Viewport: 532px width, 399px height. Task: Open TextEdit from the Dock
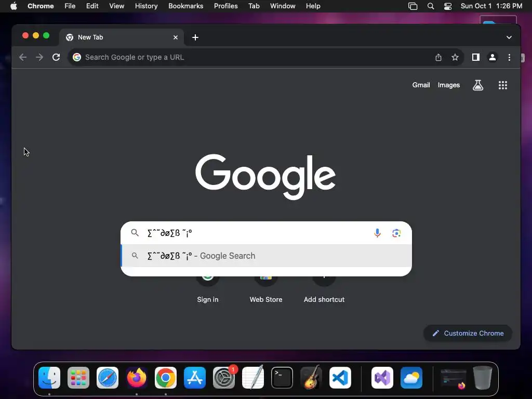(253, 378)
